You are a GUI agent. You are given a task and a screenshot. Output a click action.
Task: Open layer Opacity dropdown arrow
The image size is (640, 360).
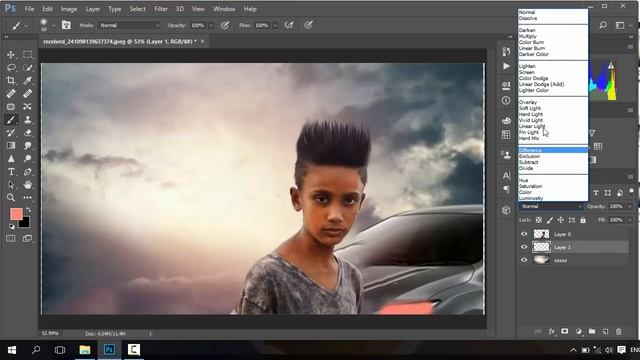click(629, 207)
